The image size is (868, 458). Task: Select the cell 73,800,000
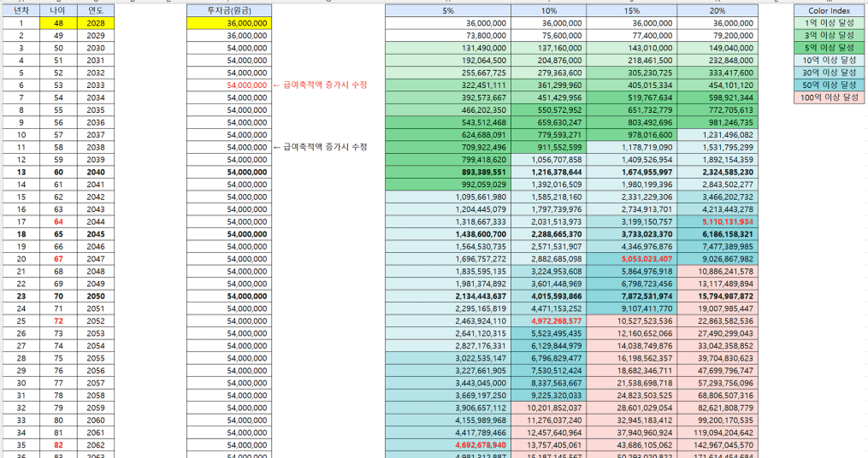click(448, 35)
